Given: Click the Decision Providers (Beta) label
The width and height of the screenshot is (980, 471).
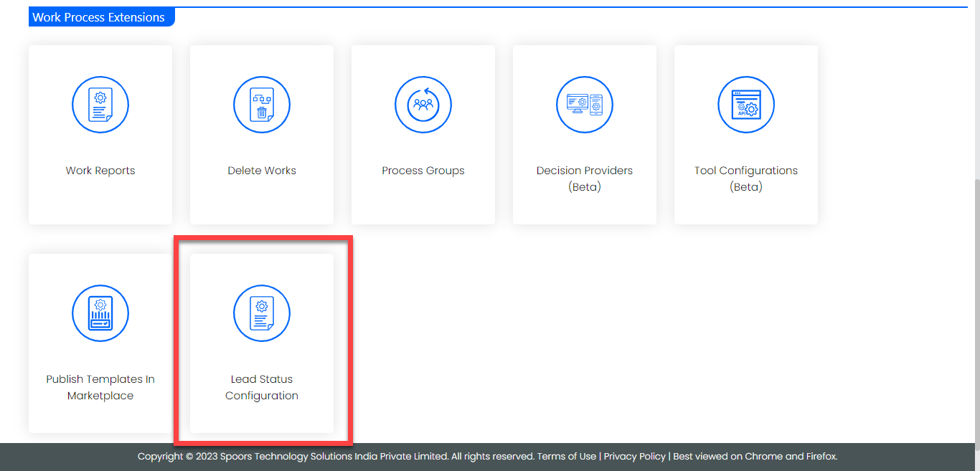Looking at the screenshot, I should tap(585, 179).
